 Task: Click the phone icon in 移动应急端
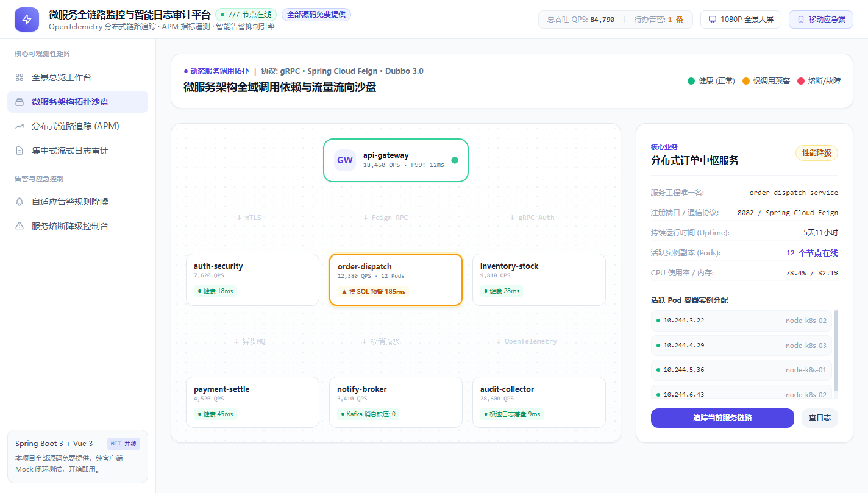[x=800, y=20]
